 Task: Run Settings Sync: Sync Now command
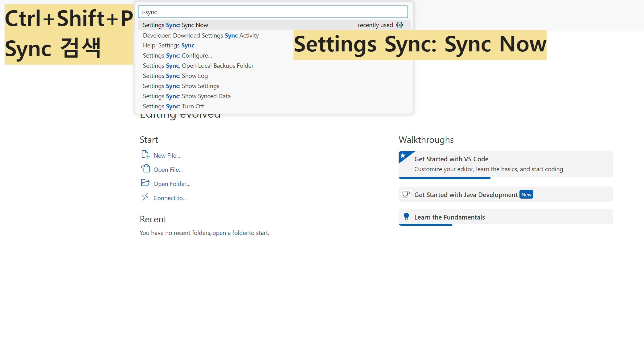coord(175,25)
